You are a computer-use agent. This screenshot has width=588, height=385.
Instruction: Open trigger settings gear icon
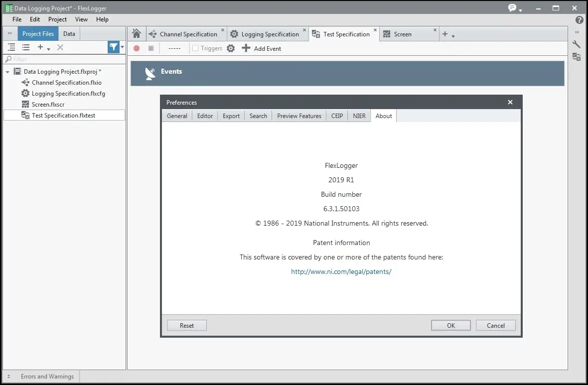[x=231, y=48]
